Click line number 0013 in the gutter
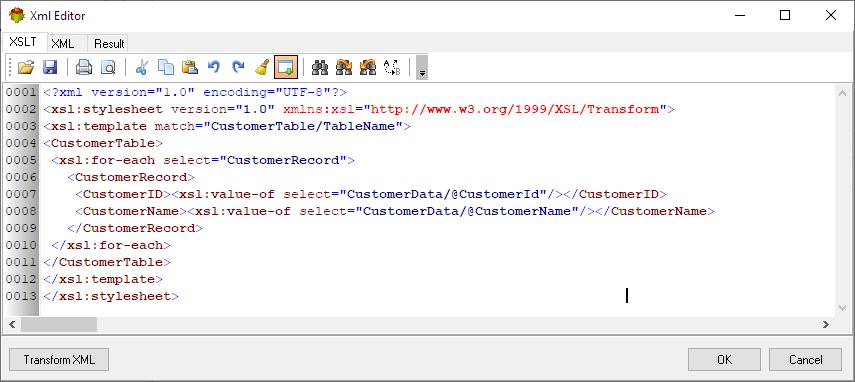The width and height of the screenshot is (855, 382). 21,296
